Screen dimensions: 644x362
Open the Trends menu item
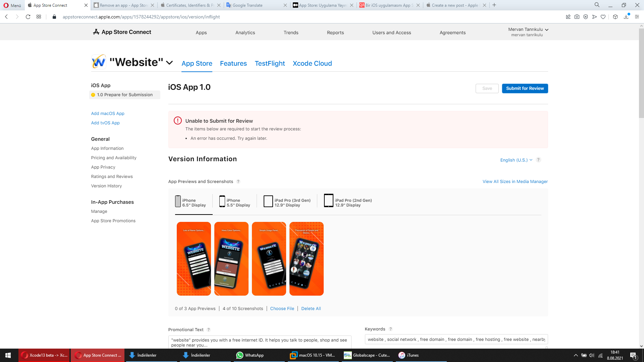291,33
